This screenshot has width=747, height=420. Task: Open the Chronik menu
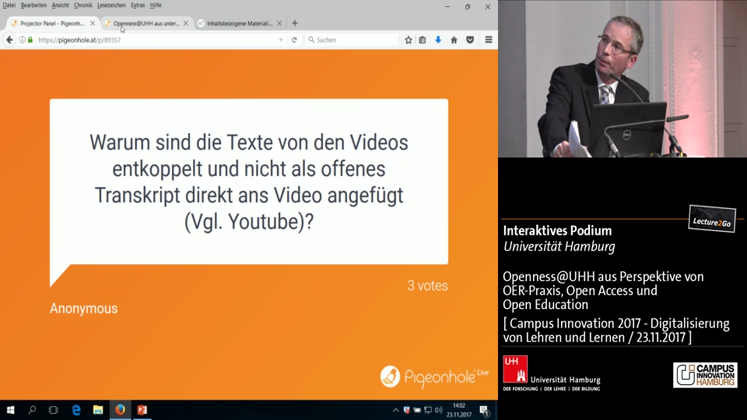[x=83, y=5]
